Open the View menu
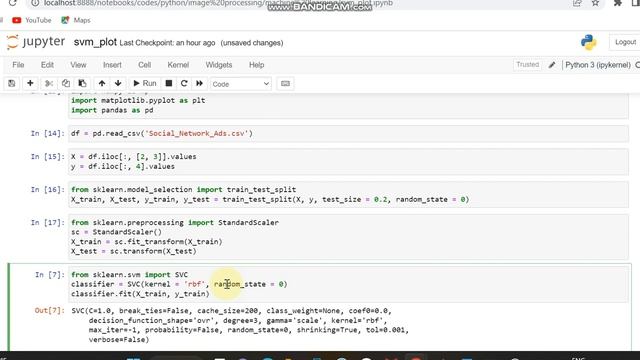Viewport: 640px width, 360px height. tap(78, 65)
